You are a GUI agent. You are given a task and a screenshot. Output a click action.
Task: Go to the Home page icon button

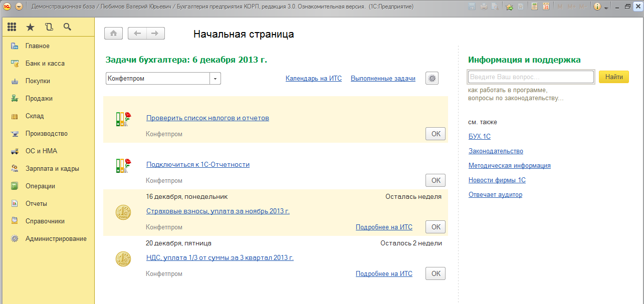[x=113, y=34]
